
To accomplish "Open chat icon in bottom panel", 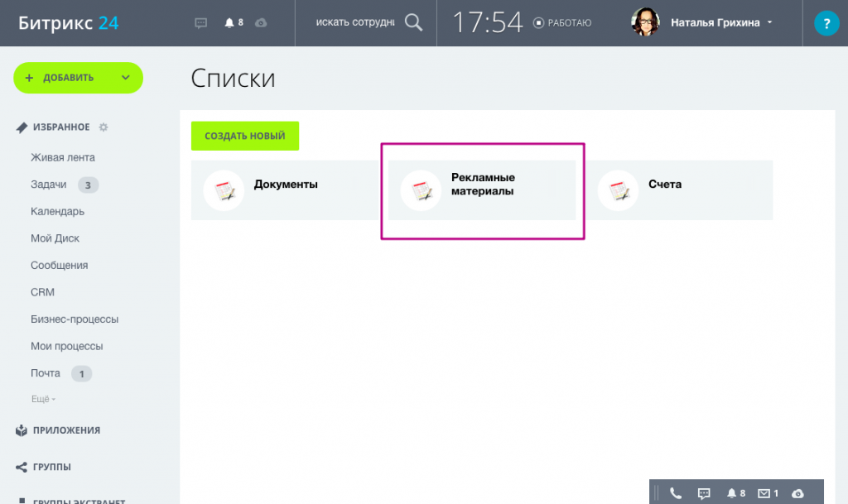I will point(704,493).
